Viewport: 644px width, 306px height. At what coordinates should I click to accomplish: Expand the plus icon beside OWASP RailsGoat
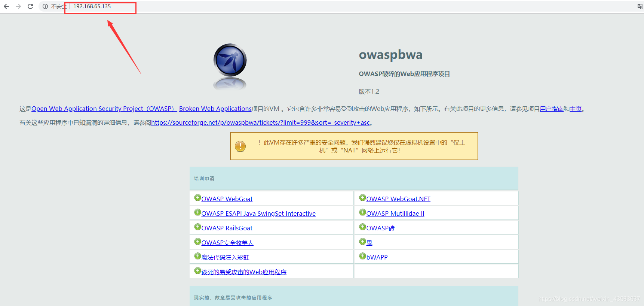coord(197,227)
